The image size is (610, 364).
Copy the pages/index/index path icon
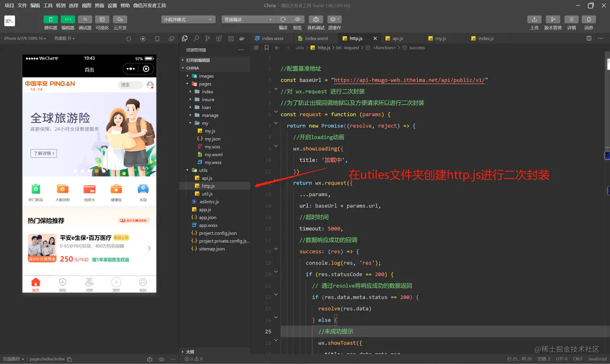click(69, 359)
